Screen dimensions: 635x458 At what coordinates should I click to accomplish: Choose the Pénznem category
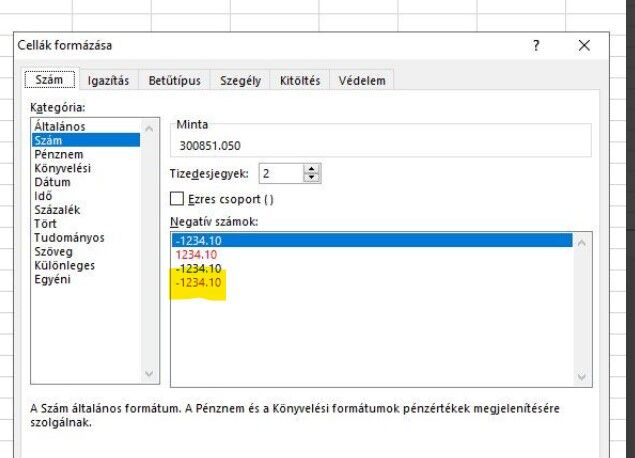pos(86,154)
